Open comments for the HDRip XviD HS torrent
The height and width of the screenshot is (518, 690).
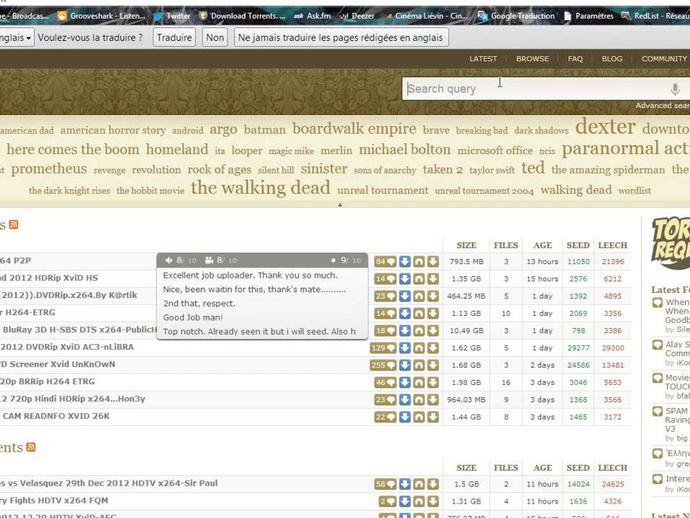[x=385, y=279]
